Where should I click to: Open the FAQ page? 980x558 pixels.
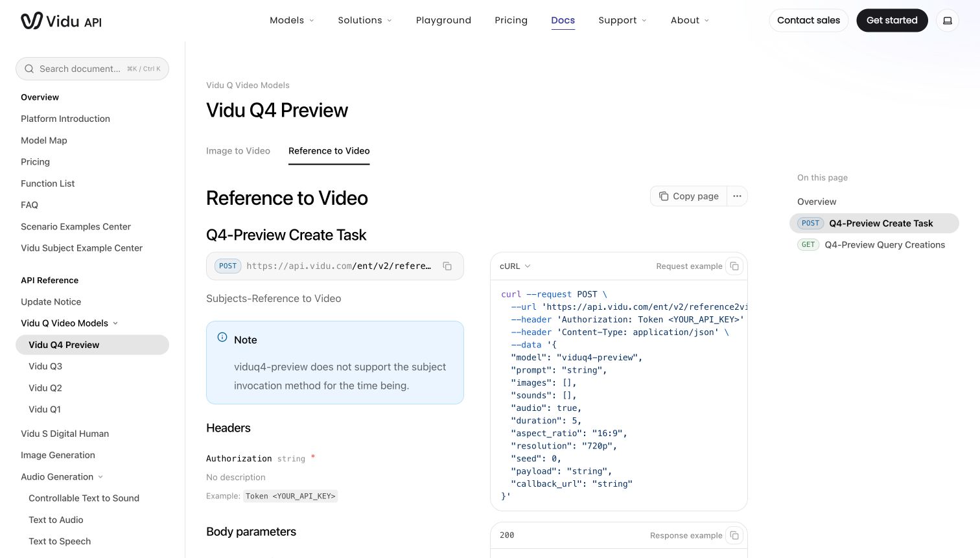29,205
